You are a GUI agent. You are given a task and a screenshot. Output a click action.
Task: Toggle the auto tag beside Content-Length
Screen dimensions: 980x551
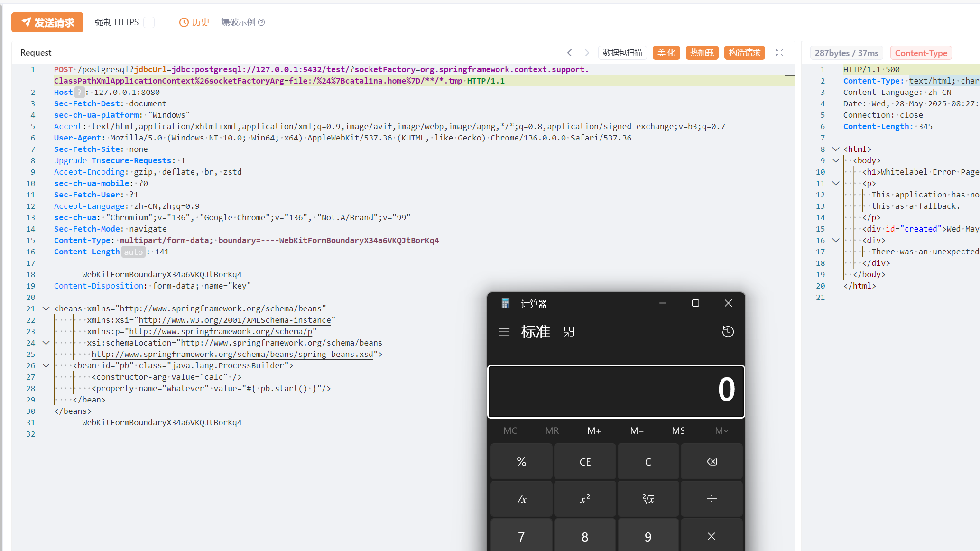pos(133,252)
